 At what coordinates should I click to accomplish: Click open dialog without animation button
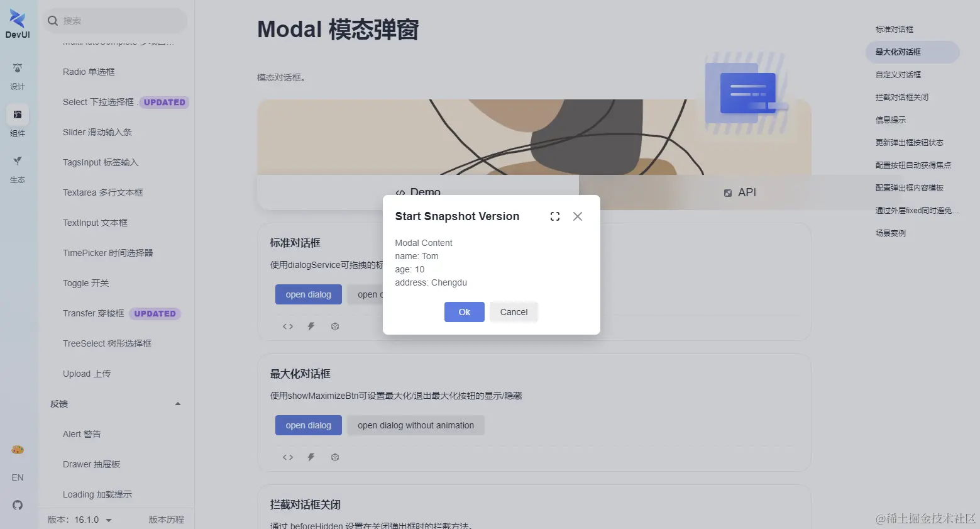pyautogui.click(x=416, y=425)
